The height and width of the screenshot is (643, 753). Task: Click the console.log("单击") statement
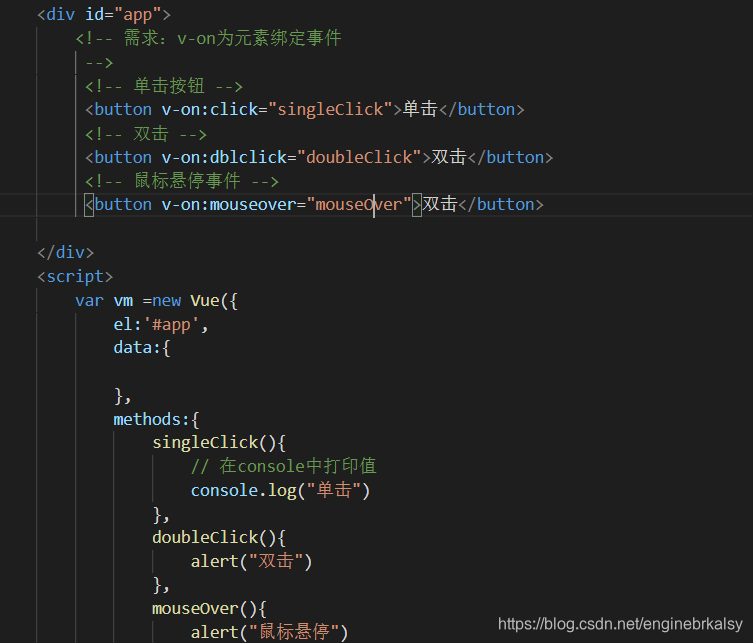280,490
